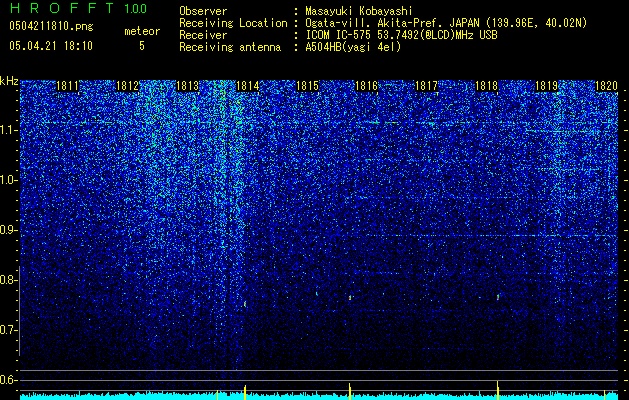Viewport: 629px width, 400px height.
Task: Click the 1819 time axis label
Action: coord(546,86)
